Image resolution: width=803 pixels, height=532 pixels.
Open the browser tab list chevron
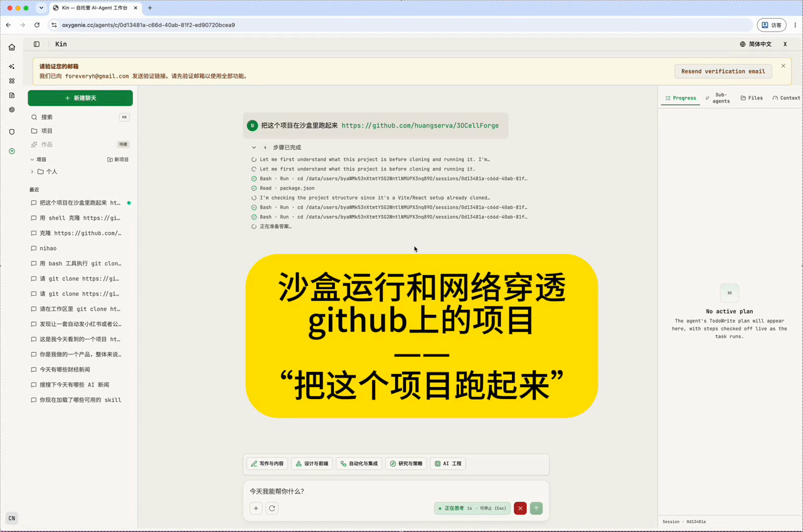point(41,8)
